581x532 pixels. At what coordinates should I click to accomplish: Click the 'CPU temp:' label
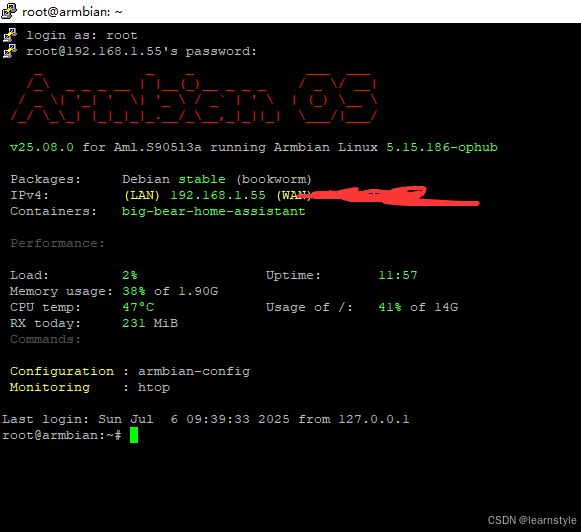pos(45,307)
